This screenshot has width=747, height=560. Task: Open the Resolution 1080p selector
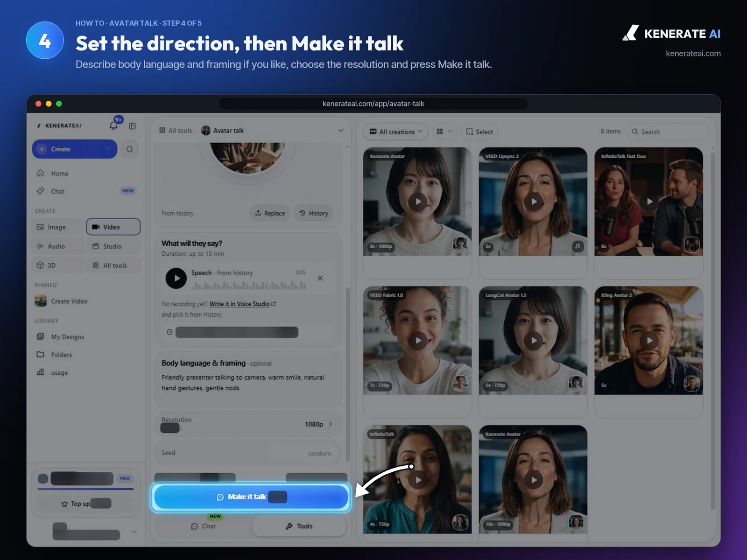(247, 424)
